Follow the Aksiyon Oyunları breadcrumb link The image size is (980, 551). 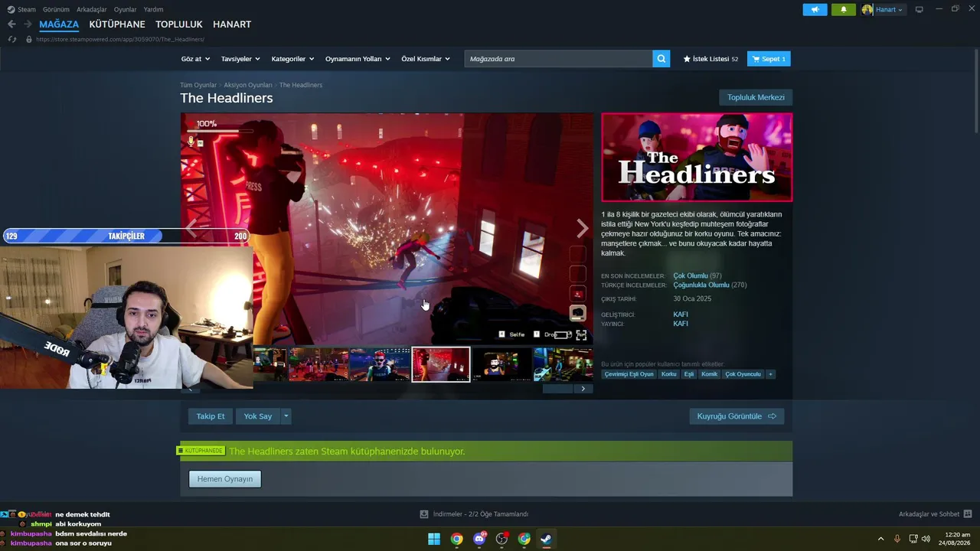pos(248,85)
